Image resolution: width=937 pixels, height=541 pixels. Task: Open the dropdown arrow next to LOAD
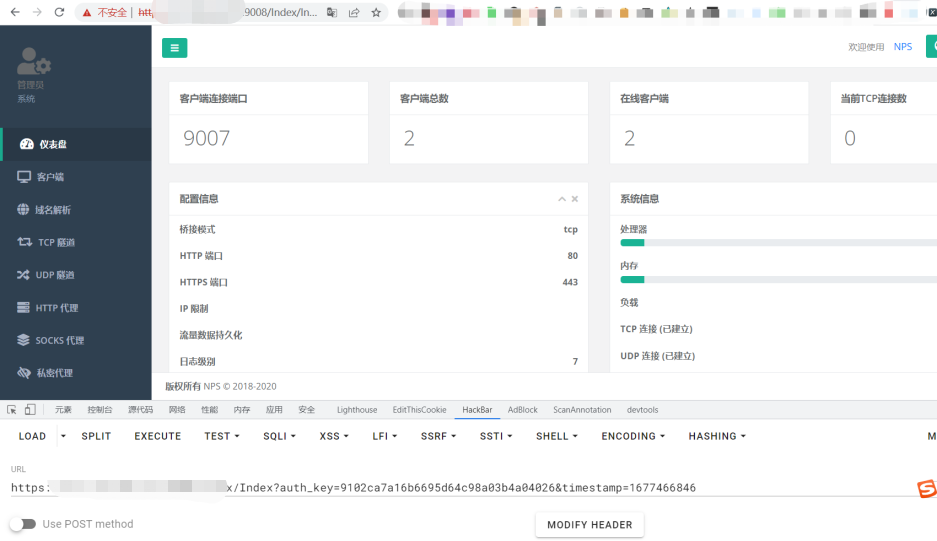point(63,436)
